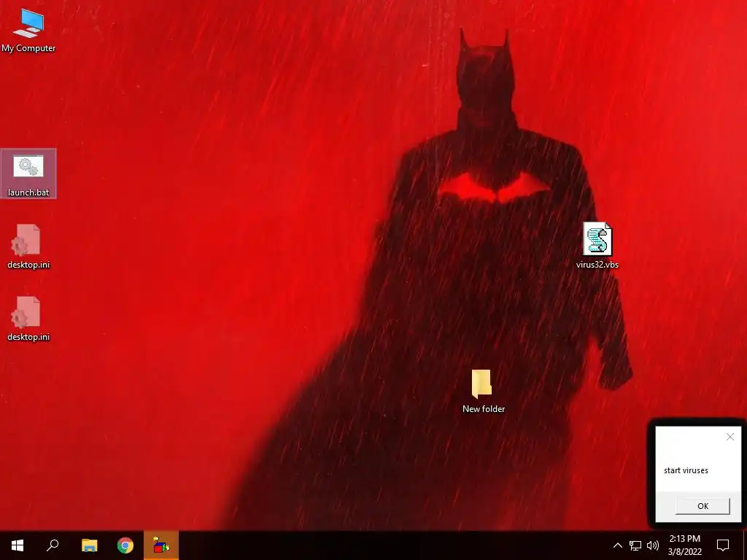
Task: Open the volume speaker tray icon
Action: click(653, 545)
